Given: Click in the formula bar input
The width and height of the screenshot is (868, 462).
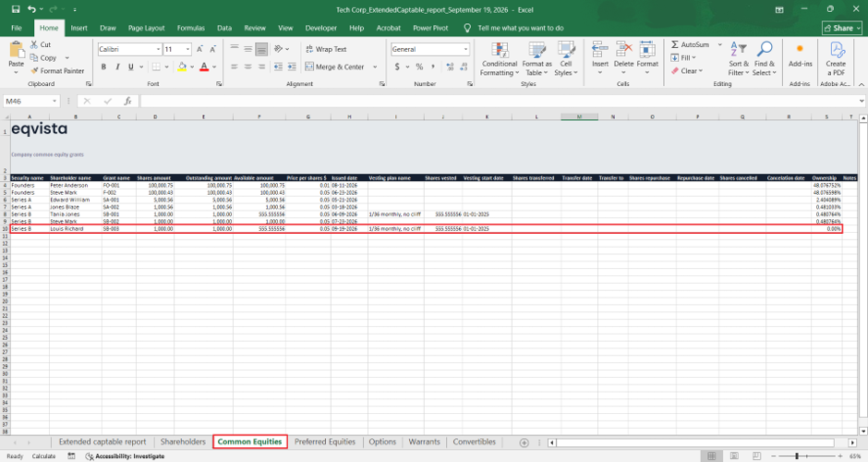Looking at the screenshot, I should 499,101.
